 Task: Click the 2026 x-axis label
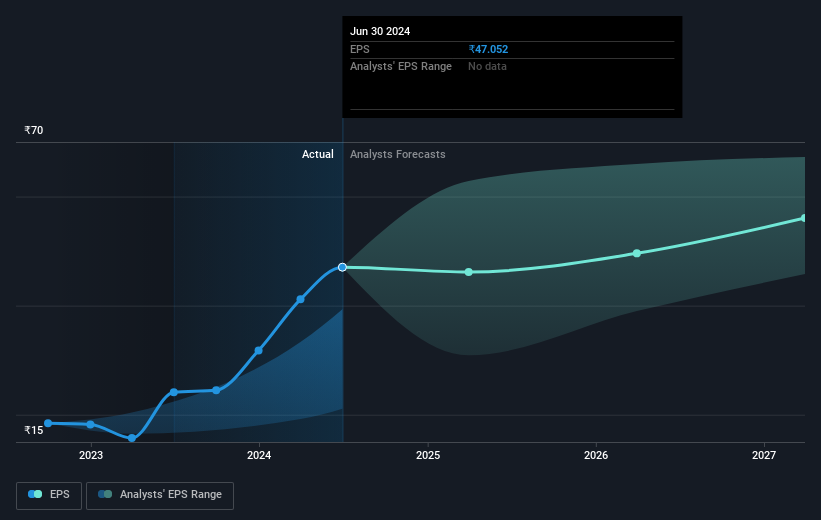pos(596,455)
